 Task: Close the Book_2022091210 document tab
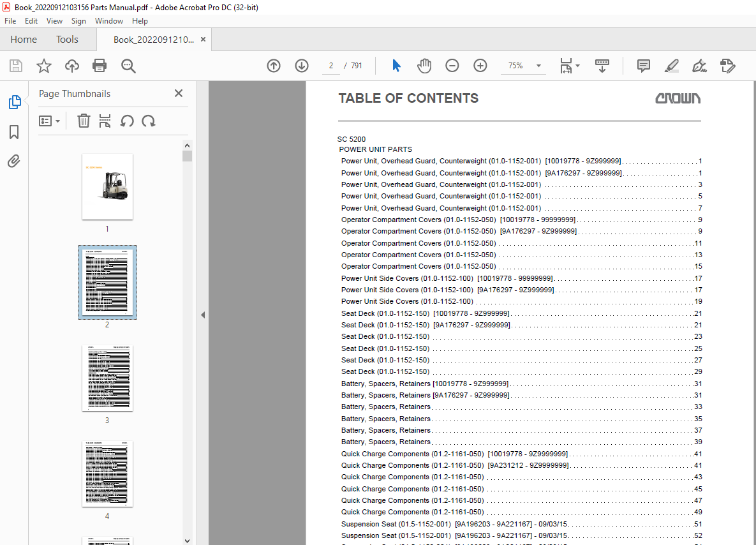pos(203,39)
